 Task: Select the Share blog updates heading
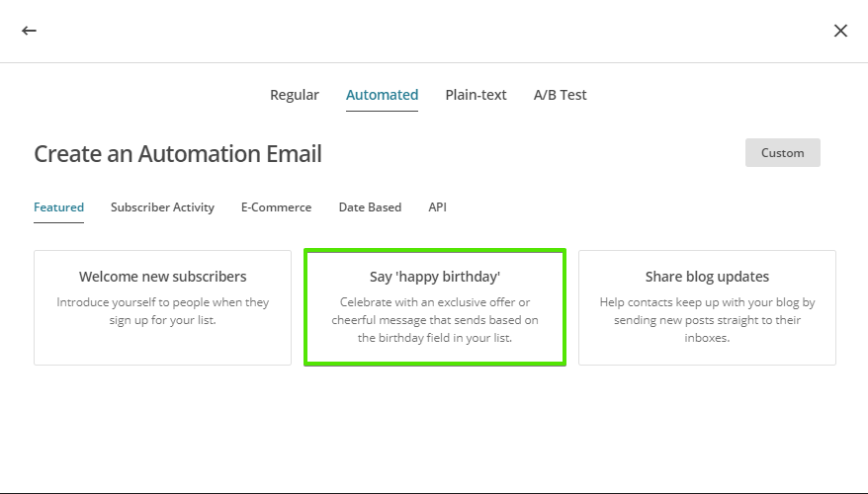(707, 277)
